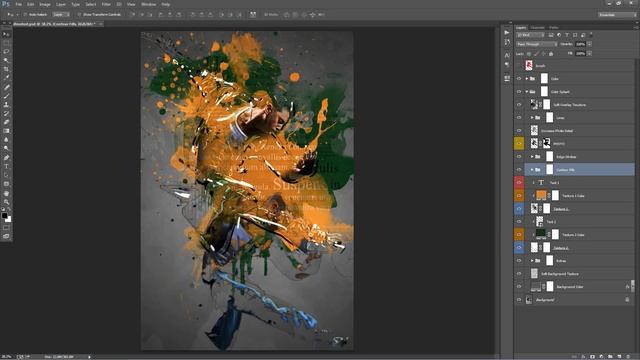Click the orange fill color layer thumbnail
640x360 pixels.
541,196
